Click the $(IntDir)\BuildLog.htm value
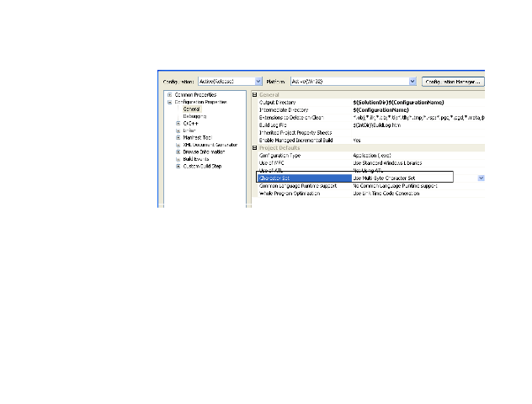This screenshot has height=404, width=532. click(376, 125)
